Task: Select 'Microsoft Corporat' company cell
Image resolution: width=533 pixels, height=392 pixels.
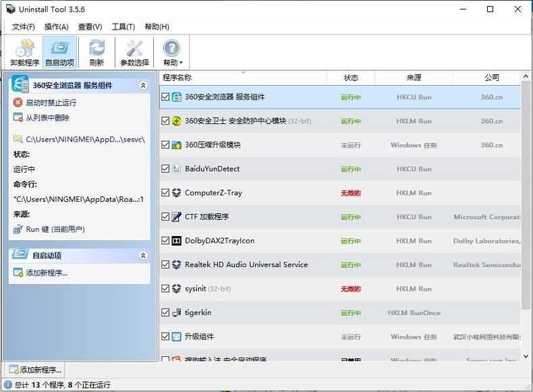Action: point(486,217)
